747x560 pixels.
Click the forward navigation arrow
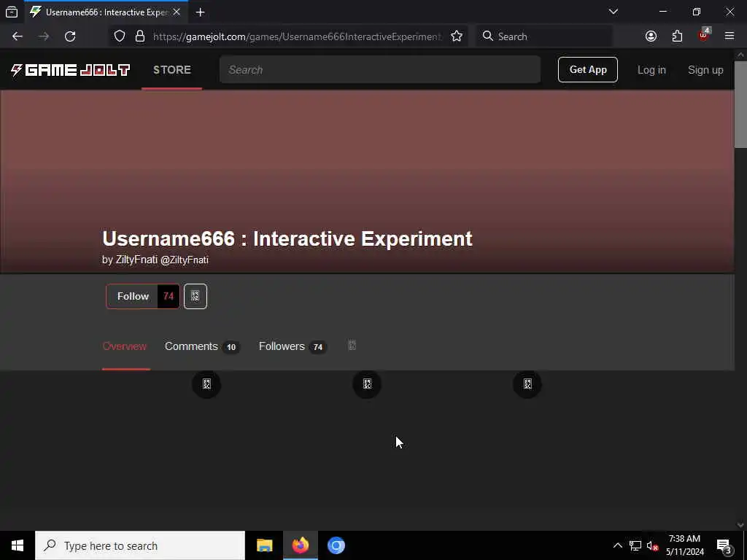(x=44, y=36)
